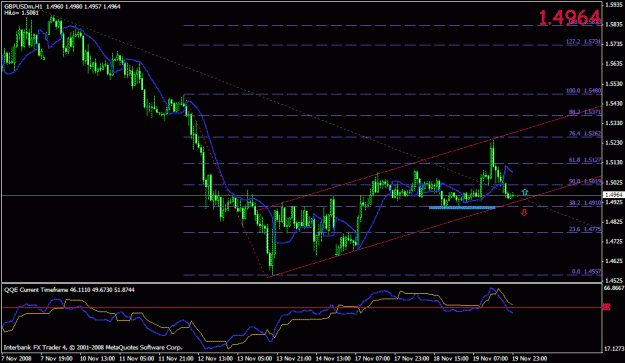Click the 19 Nov 07:00 time axis label
The image size is (625, 363).
coord(490,358)
